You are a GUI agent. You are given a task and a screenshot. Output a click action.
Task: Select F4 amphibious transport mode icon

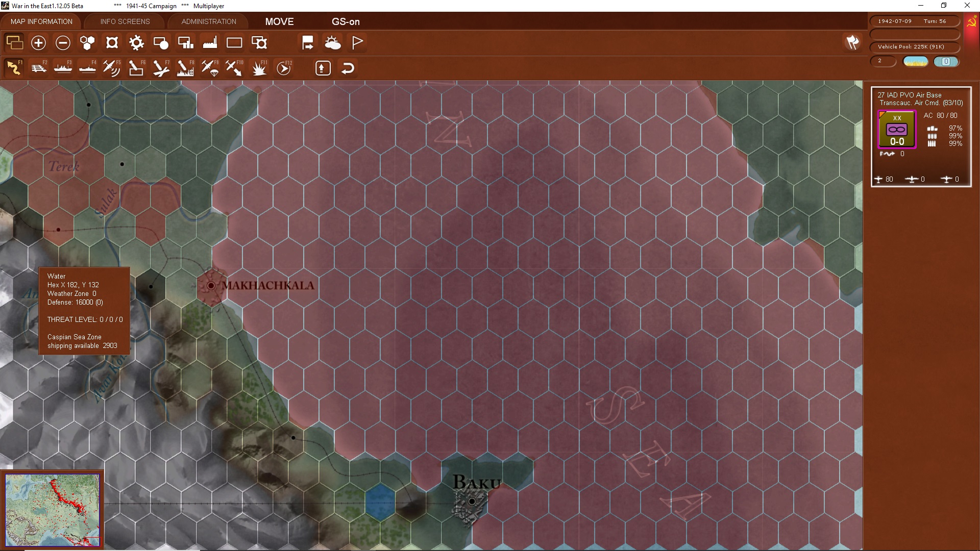point(88,68)
